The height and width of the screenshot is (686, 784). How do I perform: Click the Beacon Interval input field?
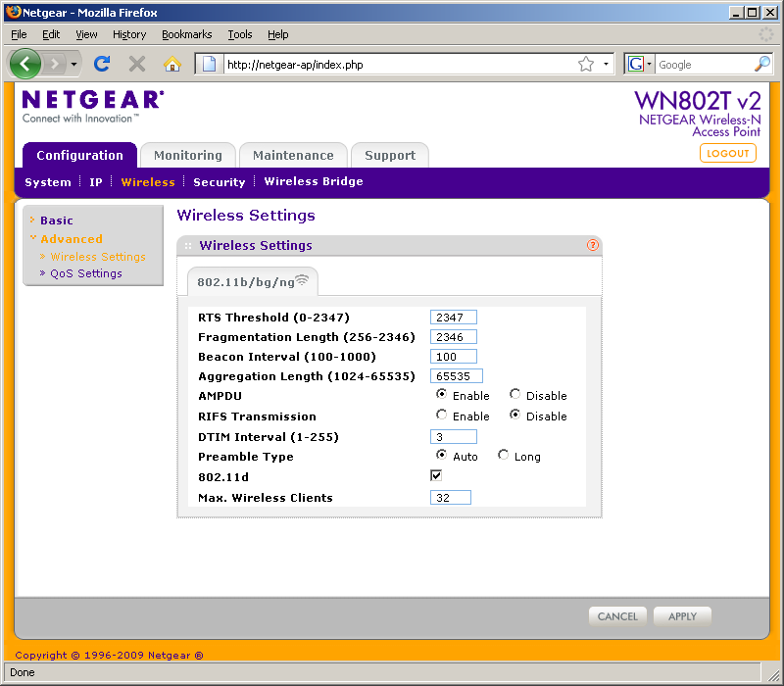point(454,356)
